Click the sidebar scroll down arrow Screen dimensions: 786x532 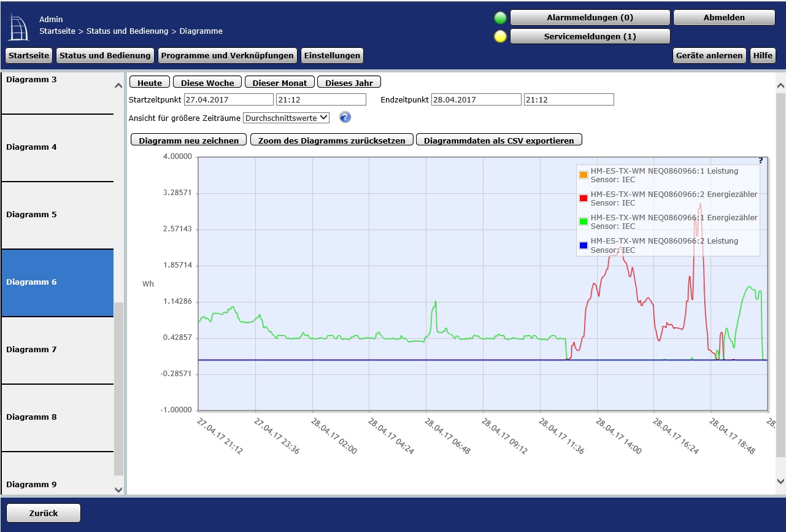coord(118,489)
